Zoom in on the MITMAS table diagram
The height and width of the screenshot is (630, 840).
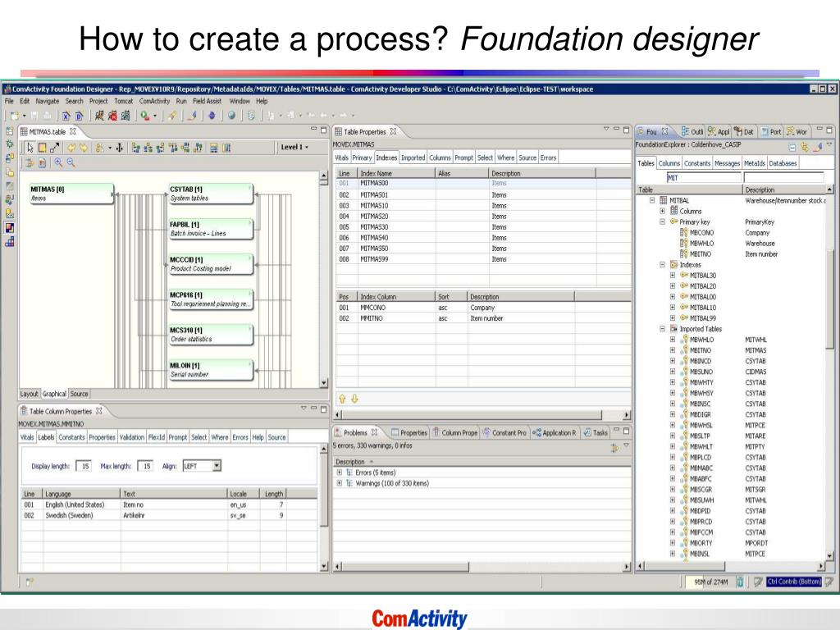click(58, 163)
